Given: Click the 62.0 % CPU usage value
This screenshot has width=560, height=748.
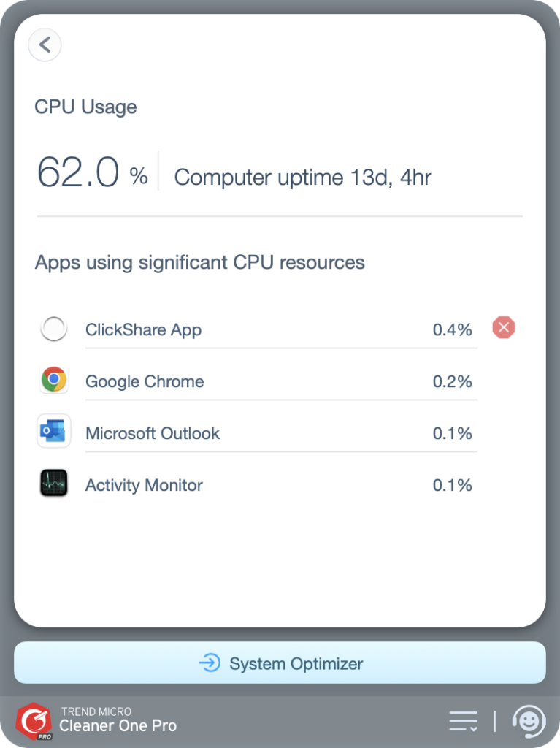Looking at the screenshot, I should (92, 174).
